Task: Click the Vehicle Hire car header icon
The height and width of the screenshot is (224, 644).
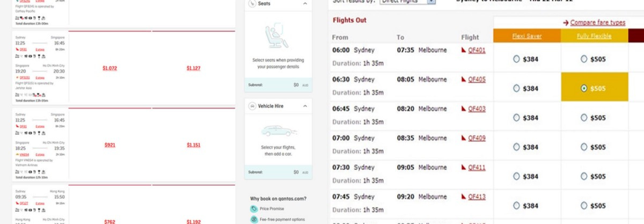Action: pos(253,106)
